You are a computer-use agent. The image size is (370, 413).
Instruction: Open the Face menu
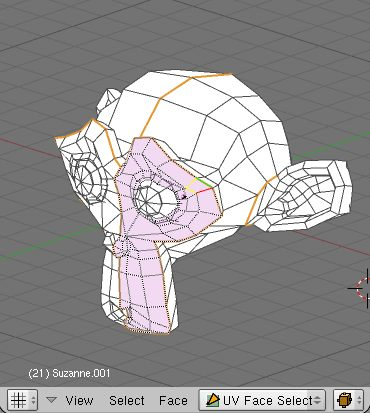(x=173, y=400)
